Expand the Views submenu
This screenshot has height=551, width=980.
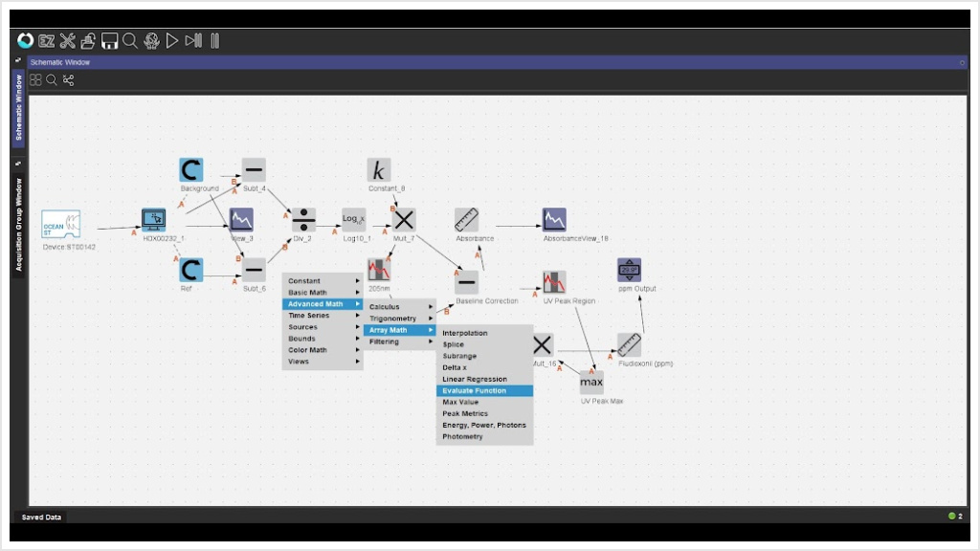(x=323, y=361)
